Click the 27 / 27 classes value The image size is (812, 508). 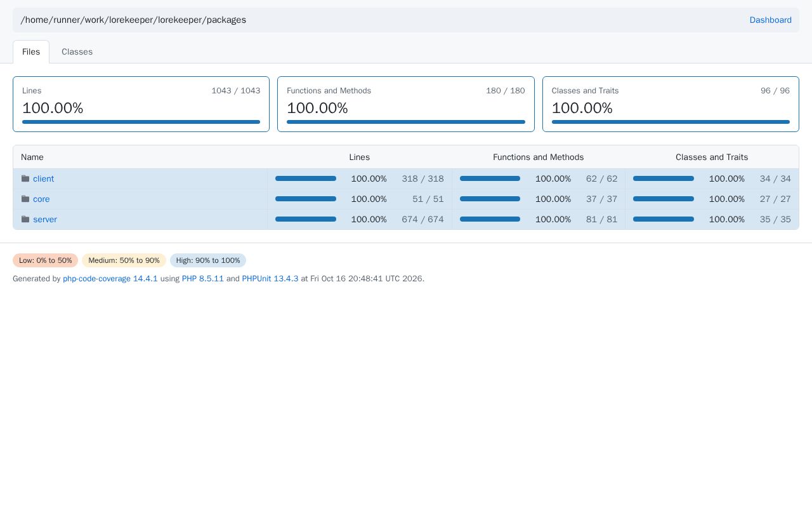point(775,199)
